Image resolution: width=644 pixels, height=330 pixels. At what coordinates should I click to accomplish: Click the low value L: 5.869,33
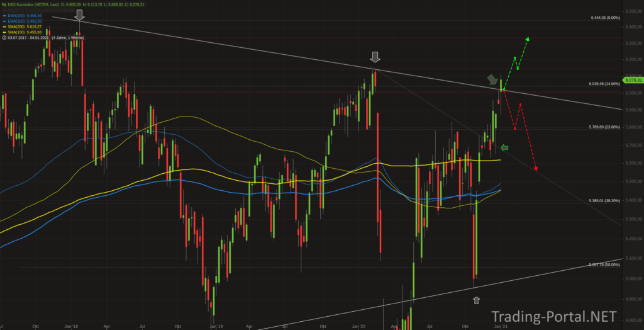[113, 4]
